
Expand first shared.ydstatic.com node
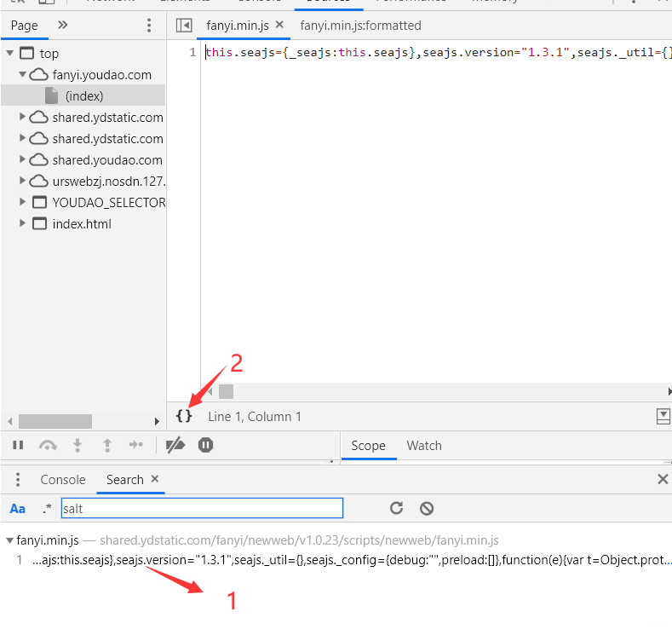coord(22,117)
